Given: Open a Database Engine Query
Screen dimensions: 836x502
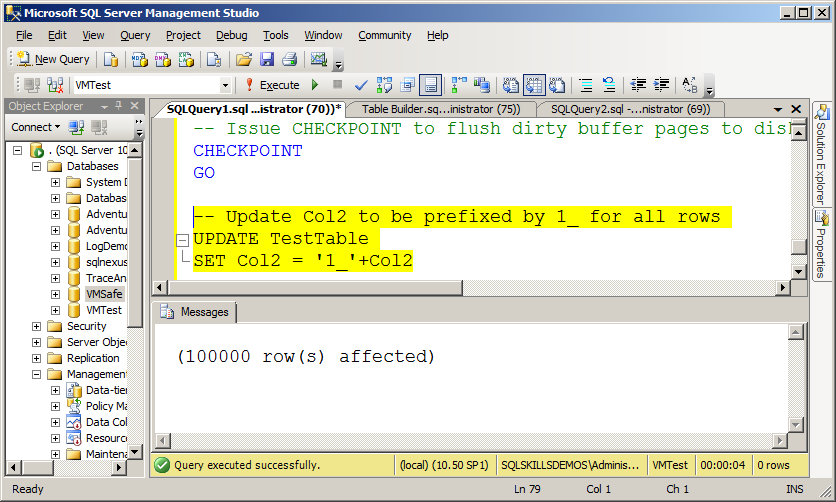Looking at the screenshot, I should tap(111, 59).
